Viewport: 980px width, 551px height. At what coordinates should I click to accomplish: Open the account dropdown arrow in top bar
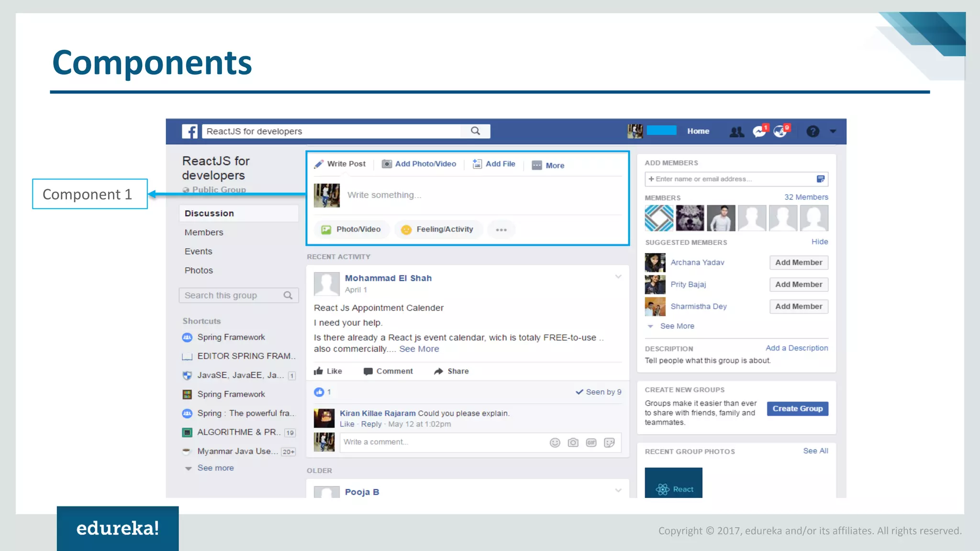833,131
